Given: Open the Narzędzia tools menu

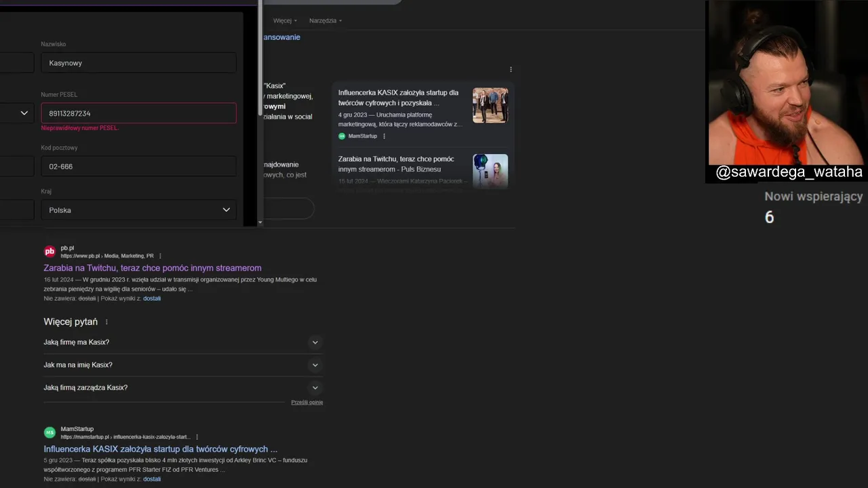Looking at the screenshot, I should point(325,20).
